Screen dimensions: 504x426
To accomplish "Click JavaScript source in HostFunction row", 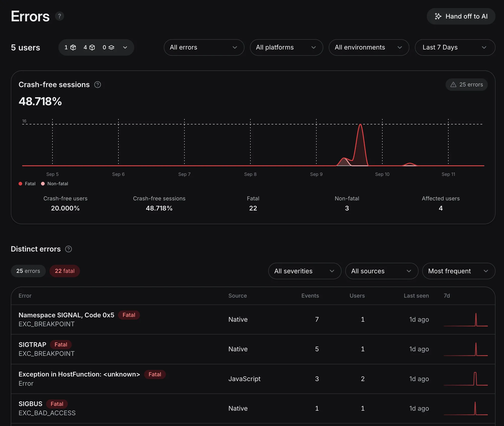I will click(x=244, y=379).
